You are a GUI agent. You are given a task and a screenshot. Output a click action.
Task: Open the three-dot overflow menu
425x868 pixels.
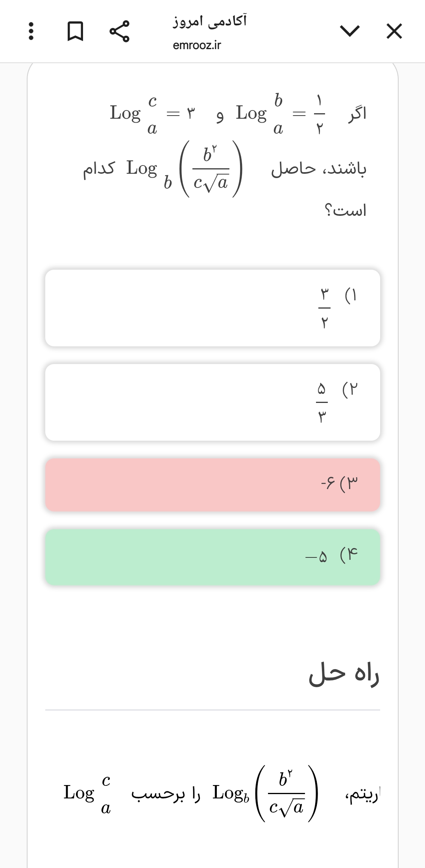pyautogui.click(x=31, y=31)
